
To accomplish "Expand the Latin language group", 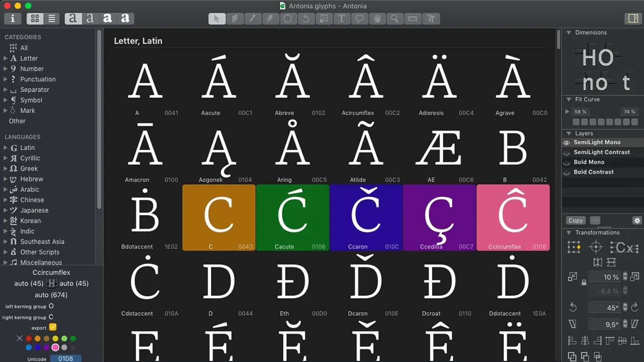I will pyautogui.click(x=5, y=148).
